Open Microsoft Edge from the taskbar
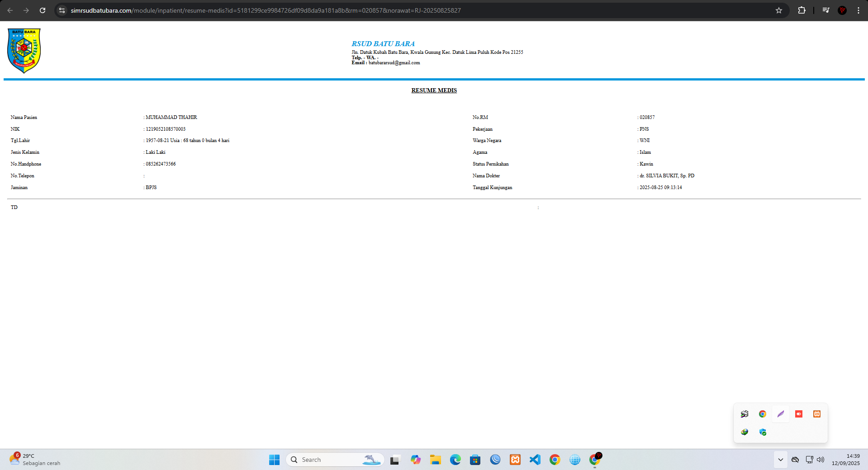 tap(455, 460)
